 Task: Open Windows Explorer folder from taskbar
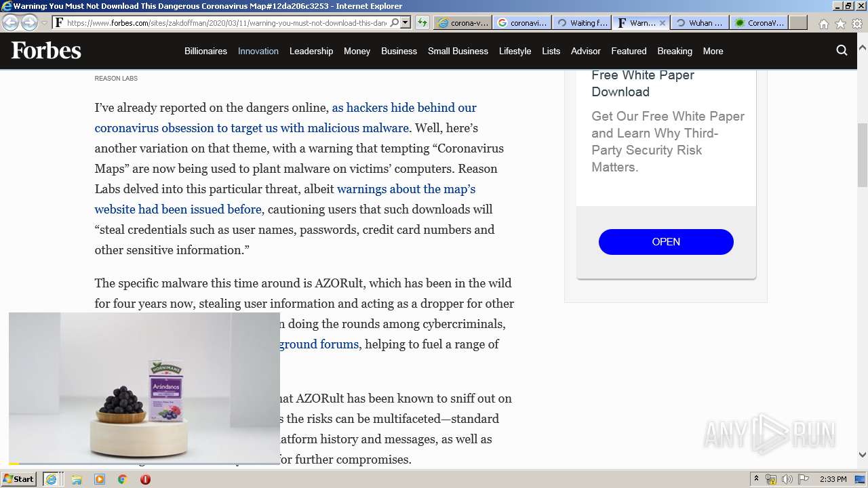point(77,479)
